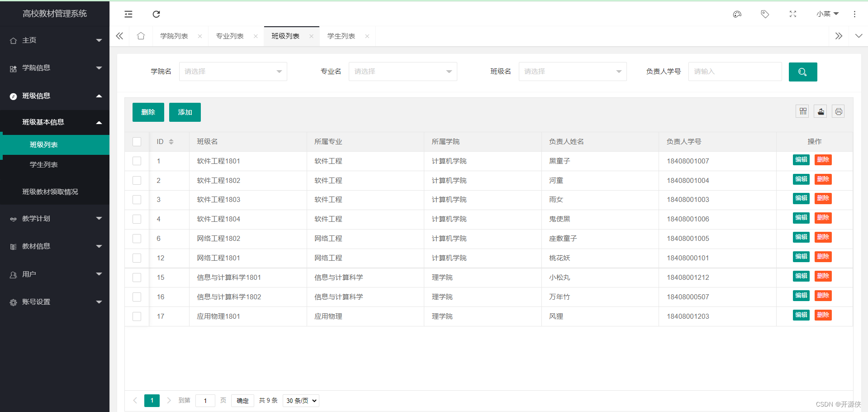Open the 30 条/页 page size dropdown
The width and height of the screenshot is (868, 412).
(x=301, y=401)
